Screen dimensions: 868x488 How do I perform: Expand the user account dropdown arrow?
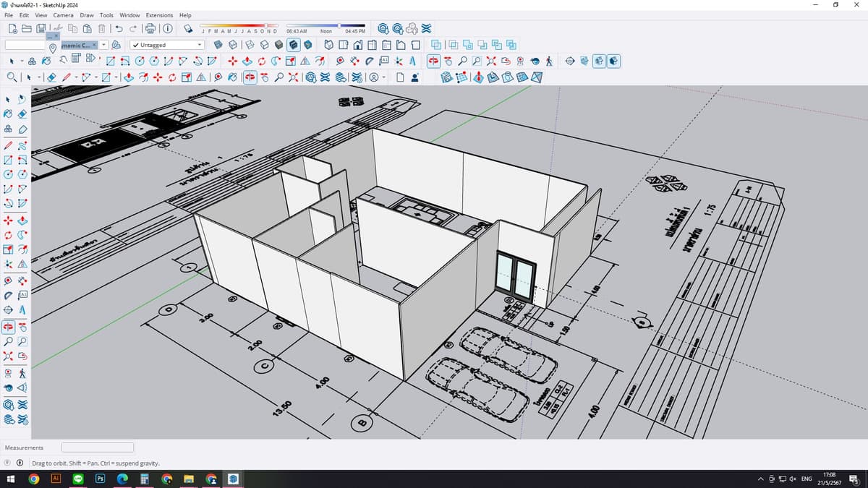coord(384,77)
